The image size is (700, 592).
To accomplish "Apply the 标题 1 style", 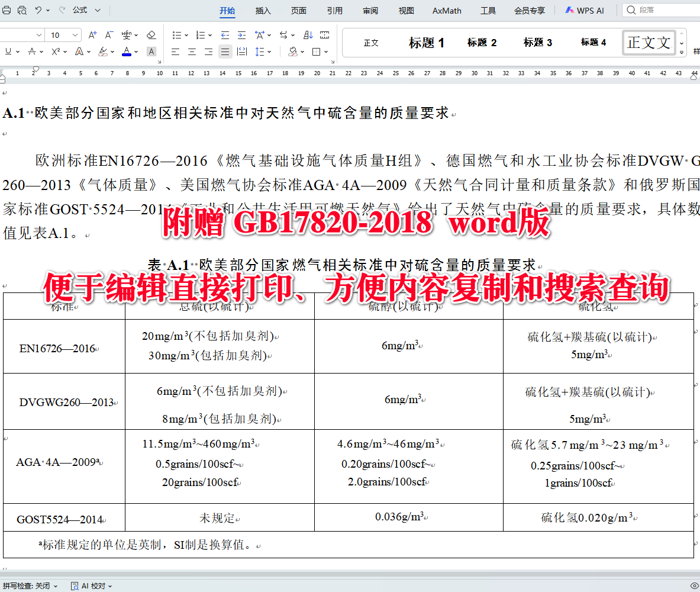I will [426, 42].
